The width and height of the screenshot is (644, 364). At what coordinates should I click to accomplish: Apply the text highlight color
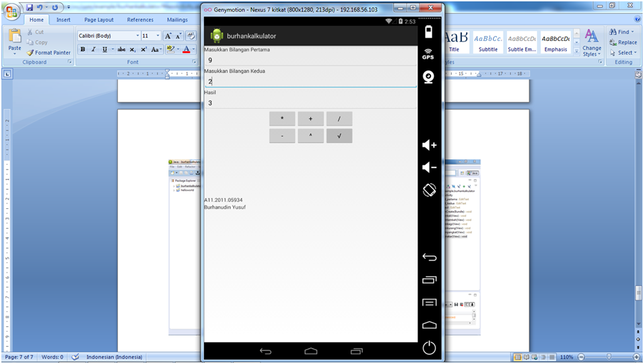click(171, 49)
